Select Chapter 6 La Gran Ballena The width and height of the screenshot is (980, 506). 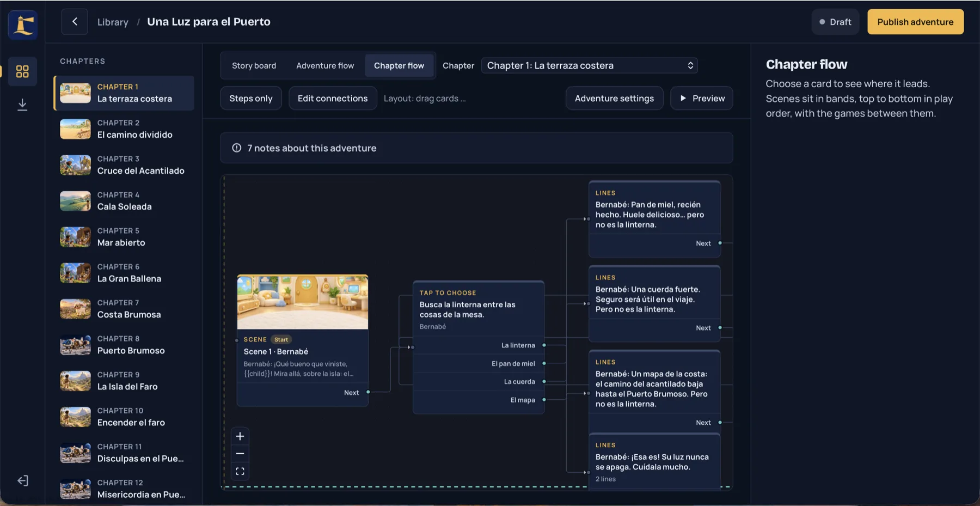point(124,273)
